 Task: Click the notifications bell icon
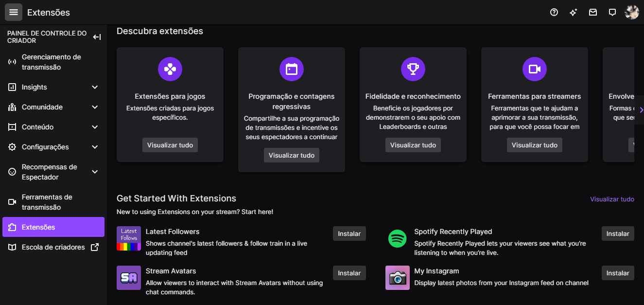click(x=612, y=12)
